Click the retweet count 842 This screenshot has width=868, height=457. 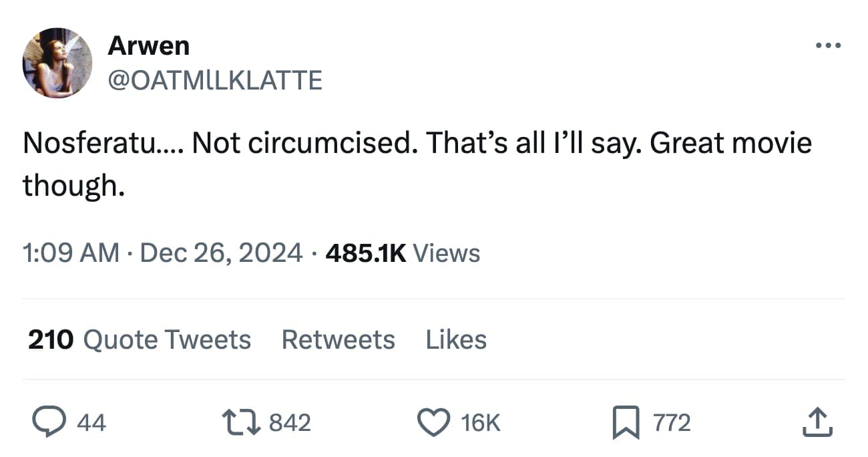pos(290,423)
